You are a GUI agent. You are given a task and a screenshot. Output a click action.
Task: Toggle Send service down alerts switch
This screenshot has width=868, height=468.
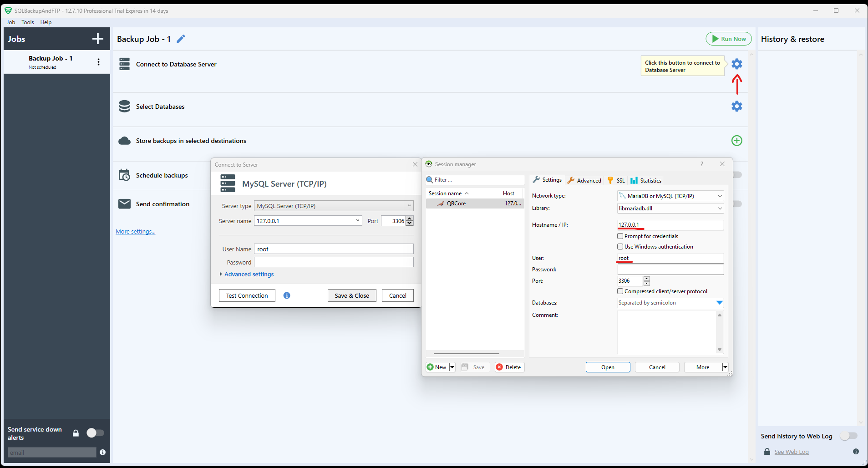95,433
